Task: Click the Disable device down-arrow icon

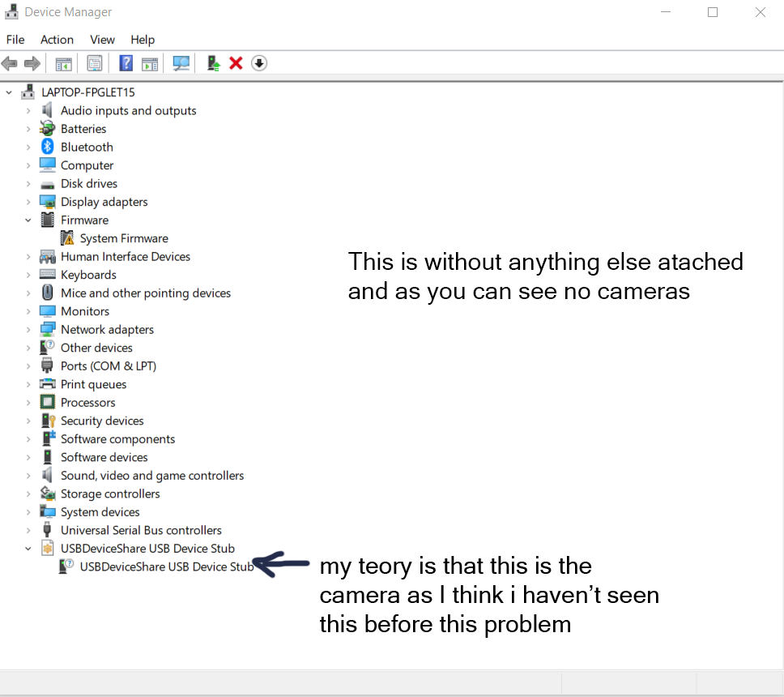Action: coord(259,63)
